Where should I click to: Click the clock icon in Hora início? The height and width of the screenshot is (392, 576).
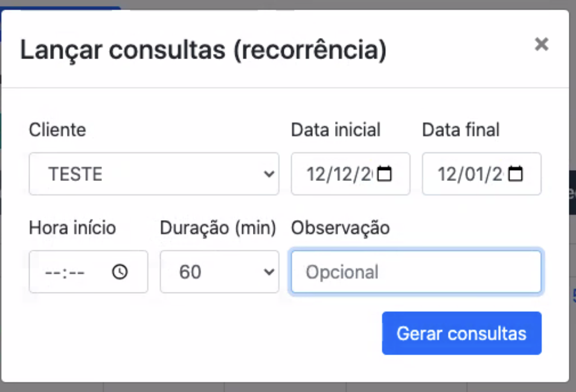[x=120, y=272]
